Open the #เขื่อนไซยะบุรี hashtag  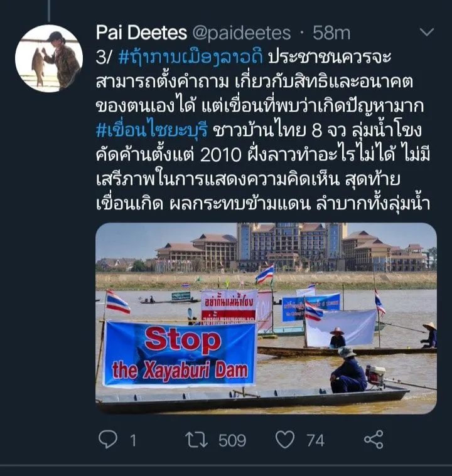click(152, 130)
